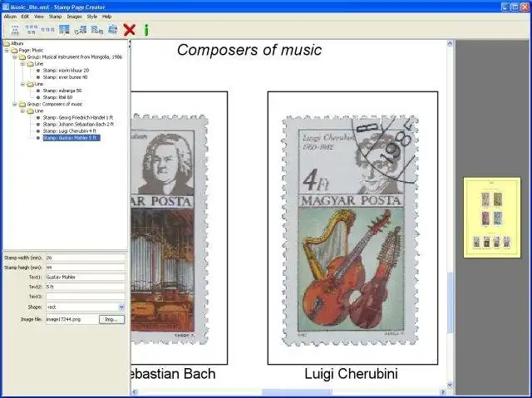Collapse the Page: Music tree node
The width and height of the screenshot is (532, 398).
pyautogui.click(x=7, y=50)
